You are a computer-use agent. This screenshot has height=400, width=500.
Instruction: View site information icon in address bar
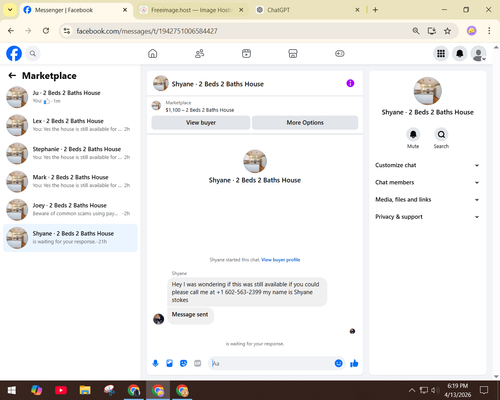tap(67, 31)
